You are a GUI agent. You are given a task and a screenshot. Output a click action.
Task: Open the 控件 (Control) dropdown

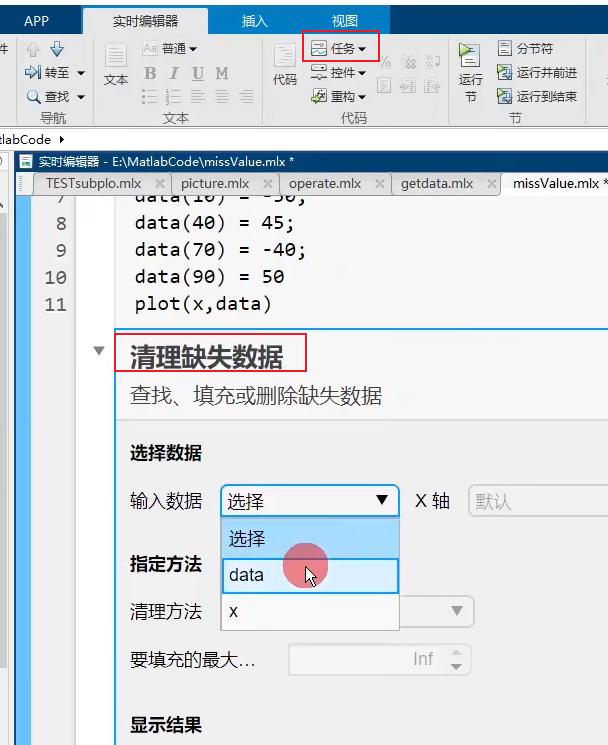click(339, 73)
